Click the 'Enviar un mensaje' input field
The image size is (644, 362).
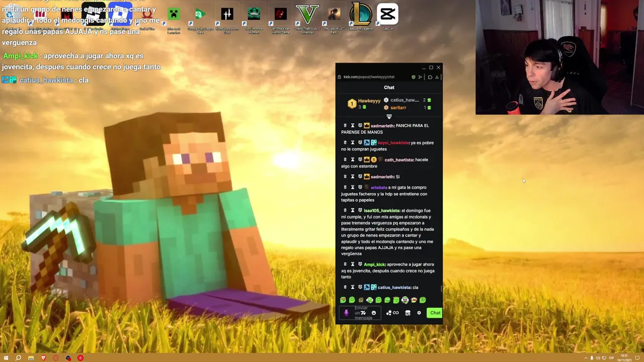[x=360, y=313]
